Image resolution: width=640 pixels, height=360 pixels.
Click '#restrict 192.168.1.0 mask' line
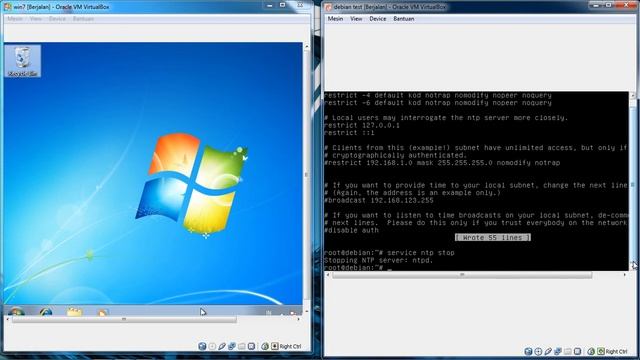(442, 163)
